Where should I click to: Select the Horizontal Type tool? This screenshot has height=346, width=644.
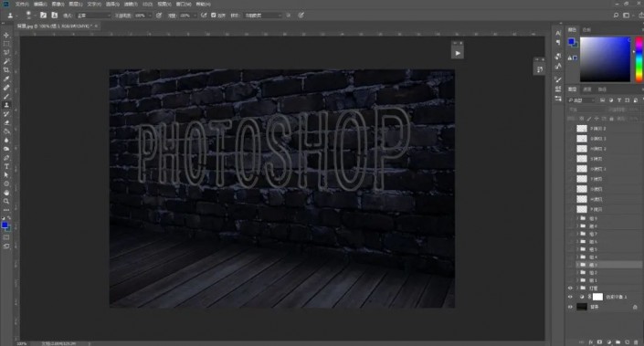[x=6, y=166]
